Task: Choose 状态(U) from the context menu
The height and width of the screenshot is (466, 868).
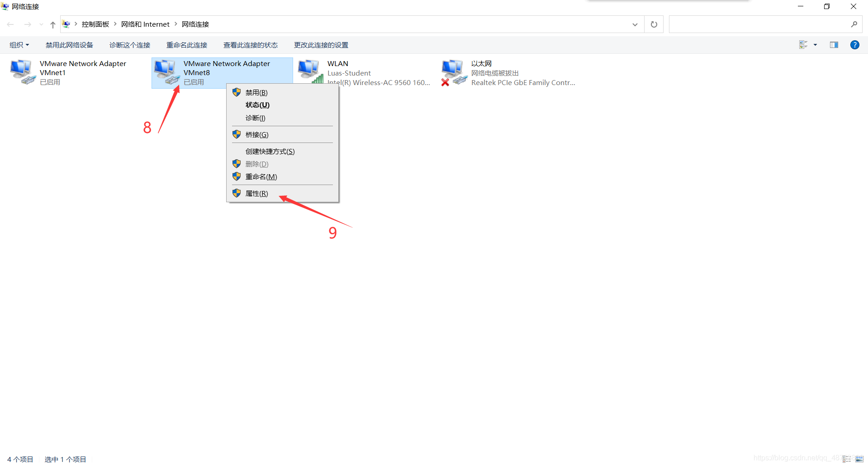Action: pyautogui.click(x=283, y=105)
